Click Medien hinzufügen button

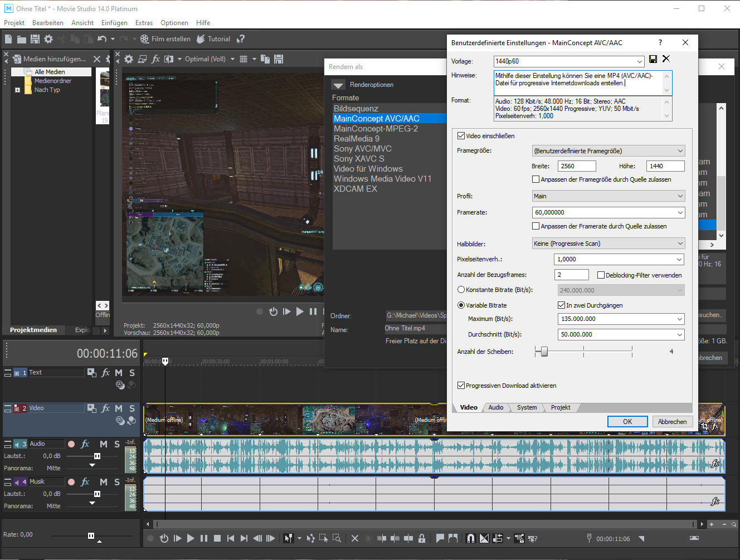point(50,59)
